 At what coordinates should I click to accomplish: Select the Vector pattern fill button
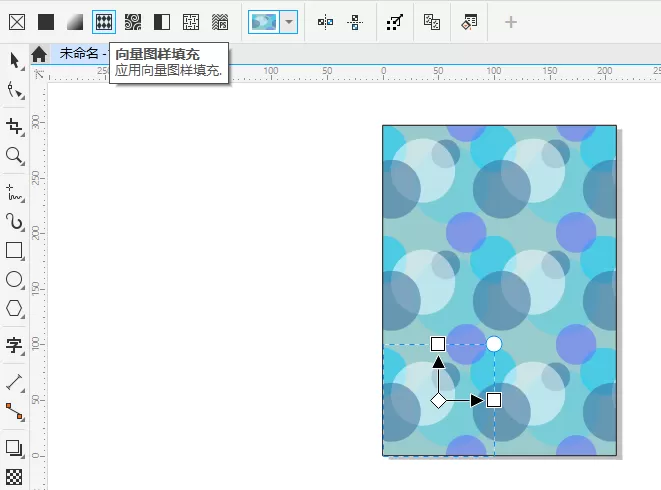click(104, 22)
